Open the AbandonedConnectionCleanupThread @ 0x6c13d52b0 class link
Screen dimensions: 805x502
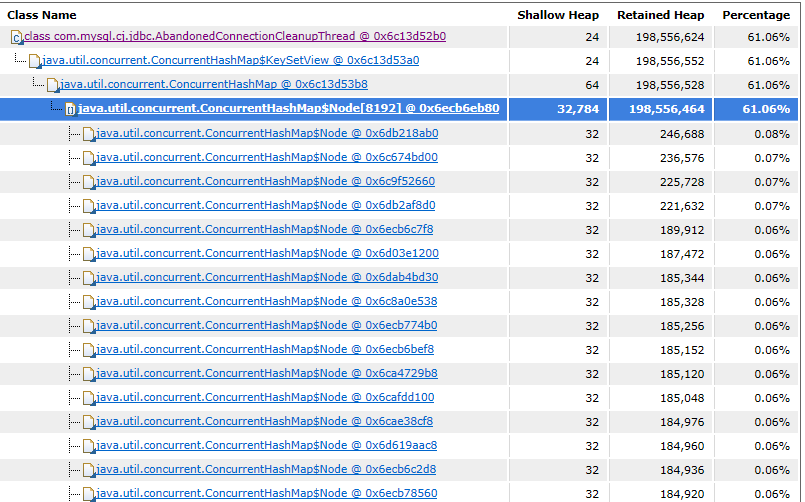click(x=235, y=36)
